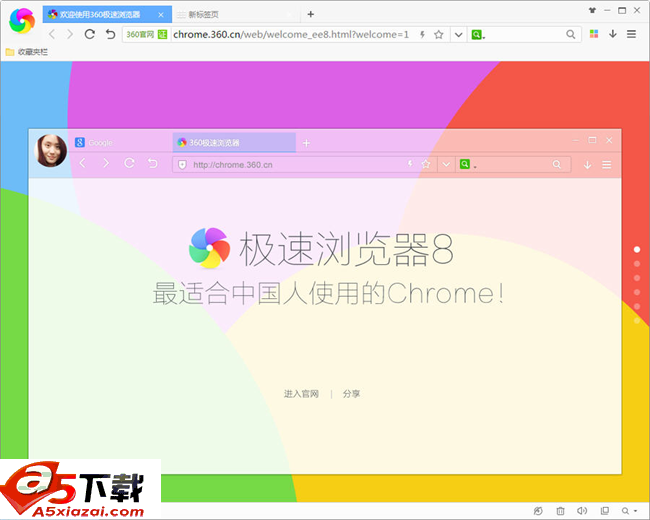The image size is (650, 520).
Task: Go forward with the browser forward arrow
Action: [70, 34]
